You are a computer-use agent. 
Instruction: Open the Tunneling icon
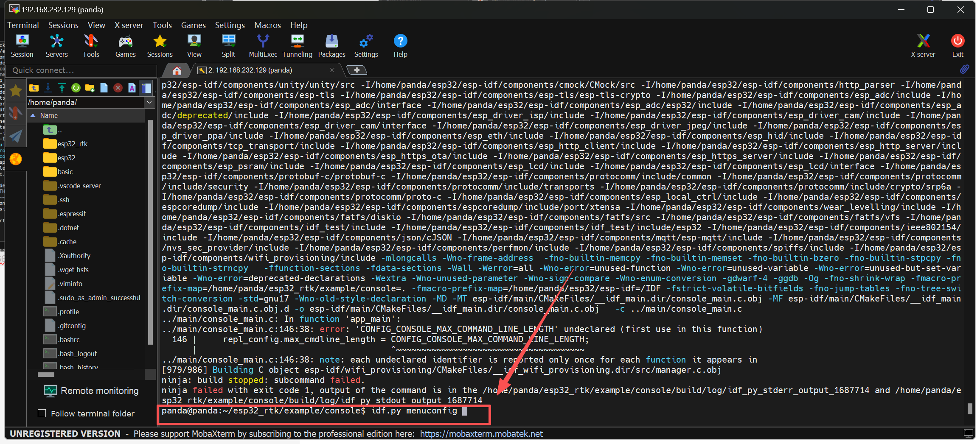[x=297, y=46]
